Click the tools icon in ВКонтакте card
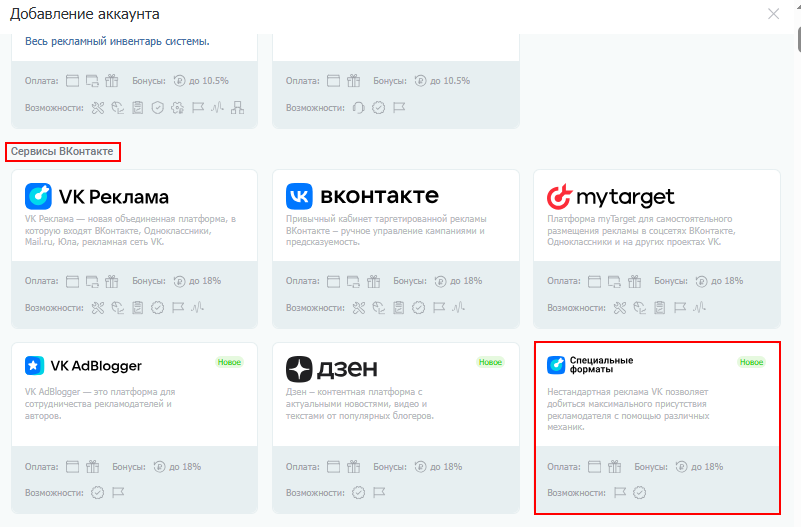 point(359,308)
